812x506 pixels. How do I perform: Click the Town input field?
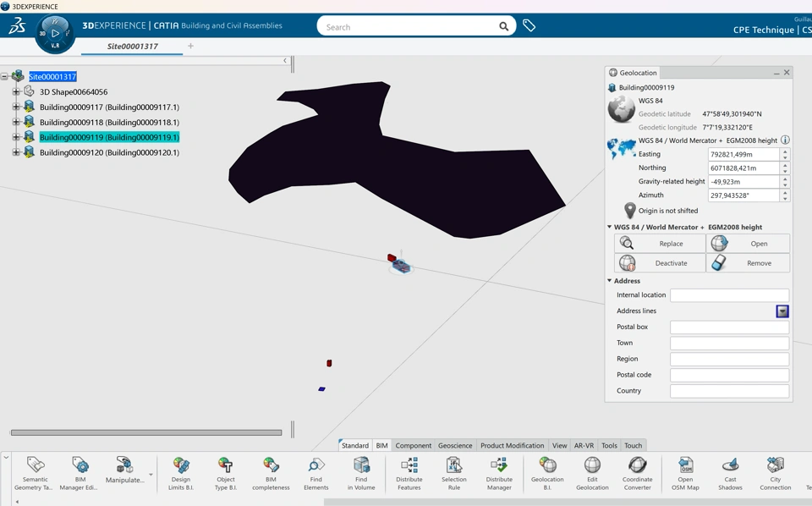pos(729,343)
